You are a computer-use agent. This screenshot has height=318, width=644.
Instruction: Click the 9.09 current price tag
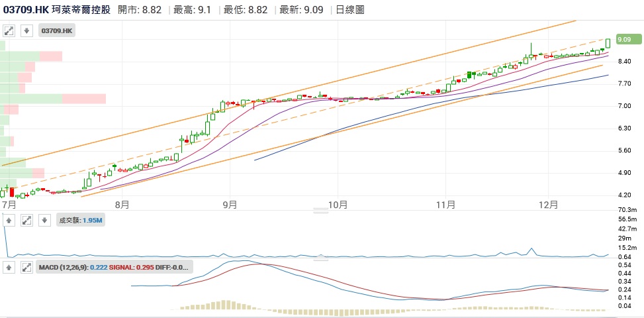pos(624,40)
